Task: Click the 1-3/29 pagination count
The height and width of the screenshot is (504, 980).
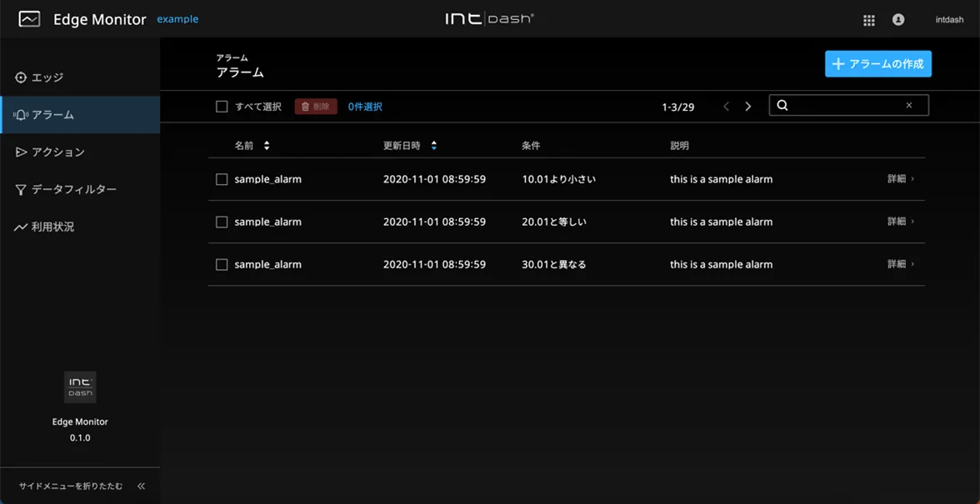Action: click(x=678, y=107)
